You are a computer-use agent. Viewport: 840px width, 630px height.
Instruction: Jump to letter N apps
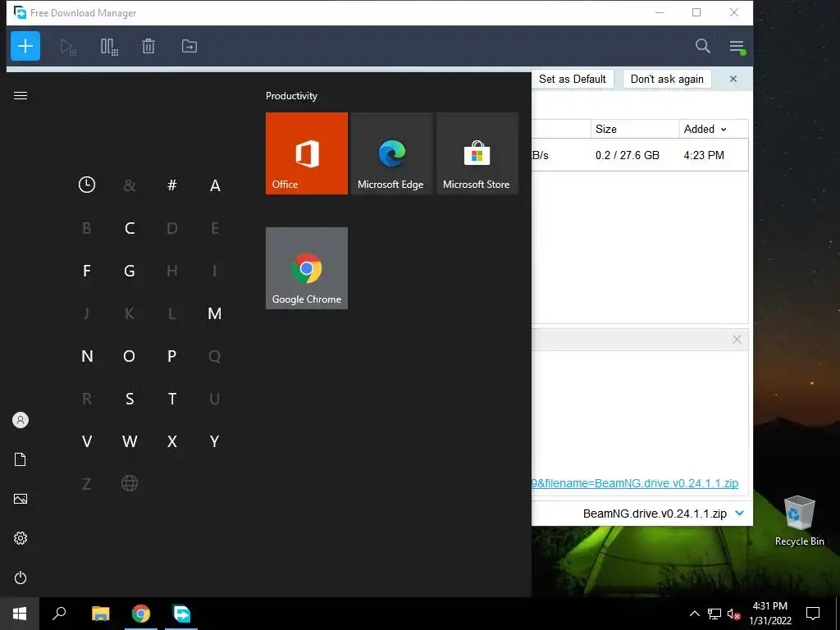(x=87, y=356)
